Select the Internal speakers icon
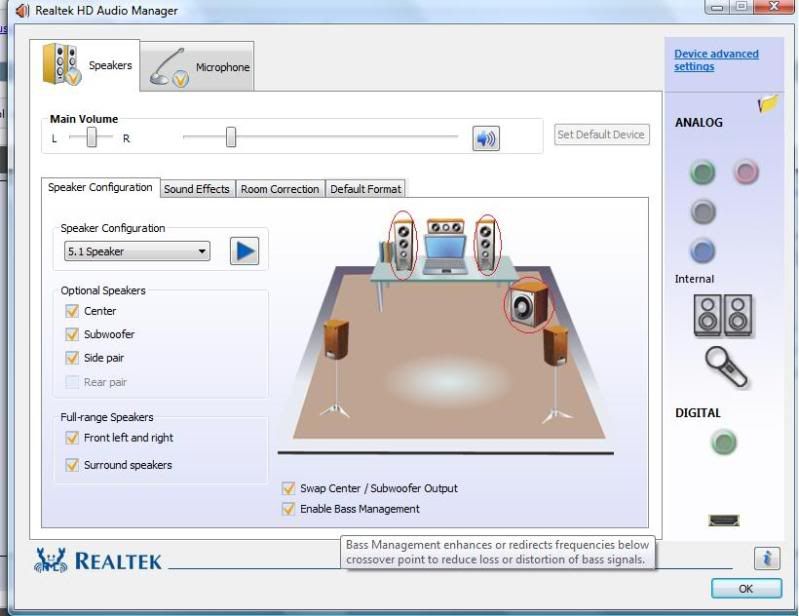 pos(723,315)
